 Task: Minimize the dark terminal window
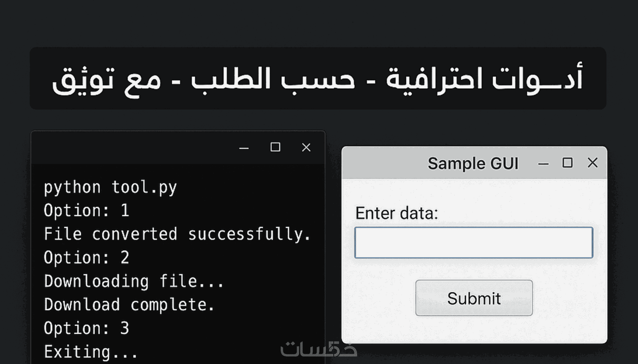244,148
